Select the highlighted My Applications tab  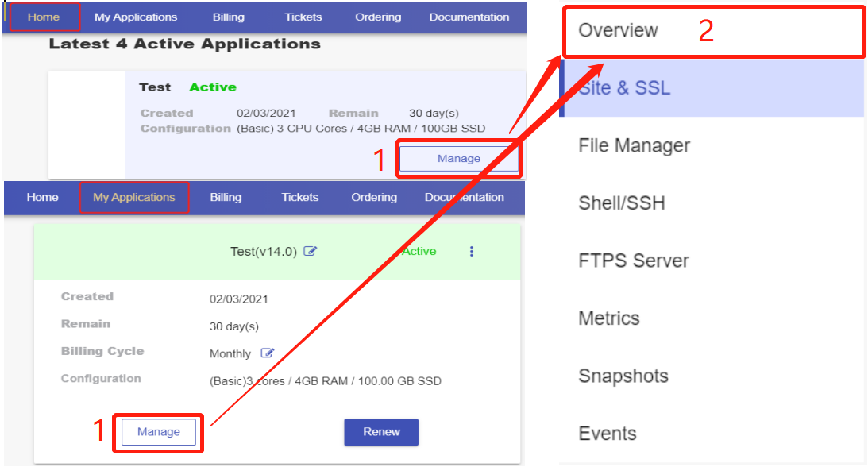pos(134,198)
